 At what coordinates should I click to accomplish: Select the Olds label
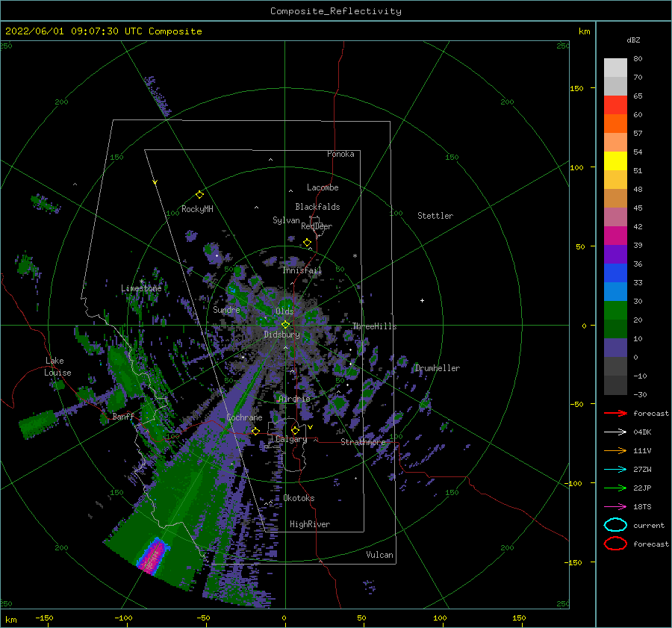(x=284, y=311)
